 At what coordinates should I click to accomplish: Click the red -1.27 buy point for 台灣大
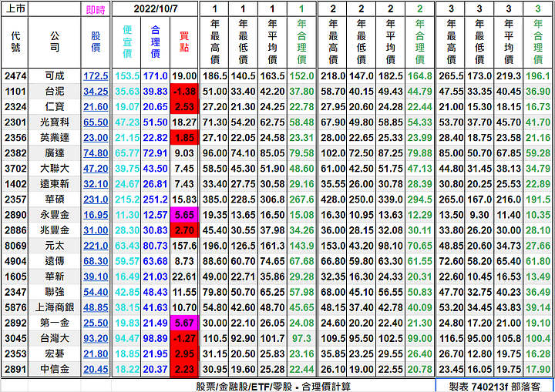tap(184, 339)
